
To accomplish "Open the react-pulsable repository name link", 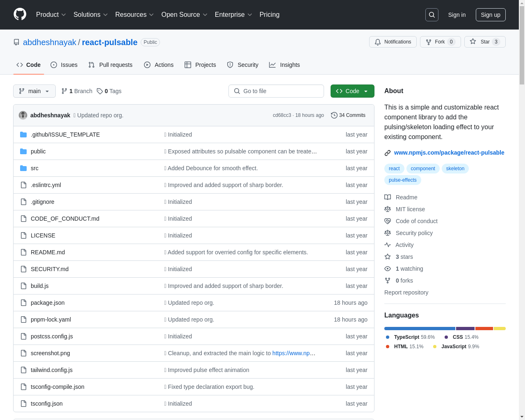I will pos(110,42).
